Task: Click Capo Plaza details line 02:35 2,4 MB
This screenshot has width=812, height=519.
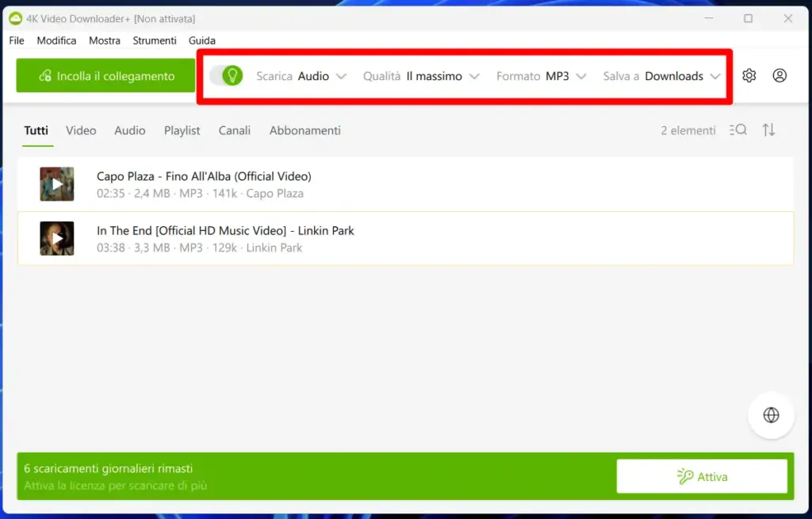Action: 200,194
